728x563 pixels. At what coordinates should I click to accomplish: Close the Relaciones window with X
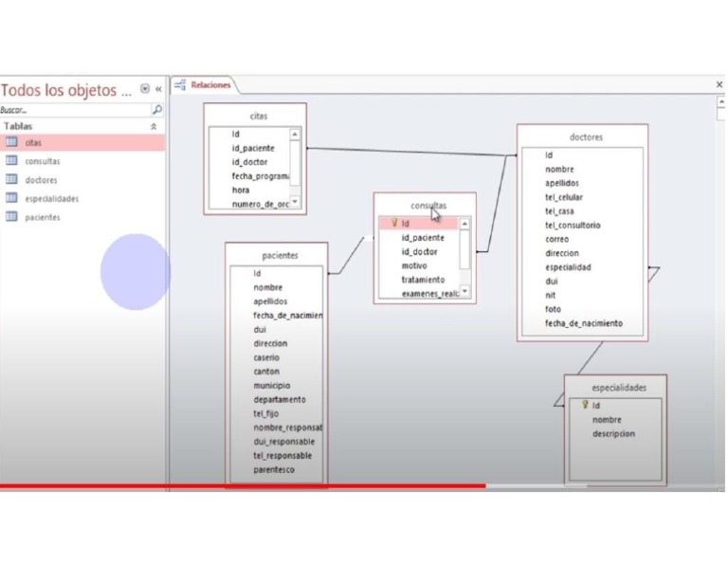pos(719,84)
